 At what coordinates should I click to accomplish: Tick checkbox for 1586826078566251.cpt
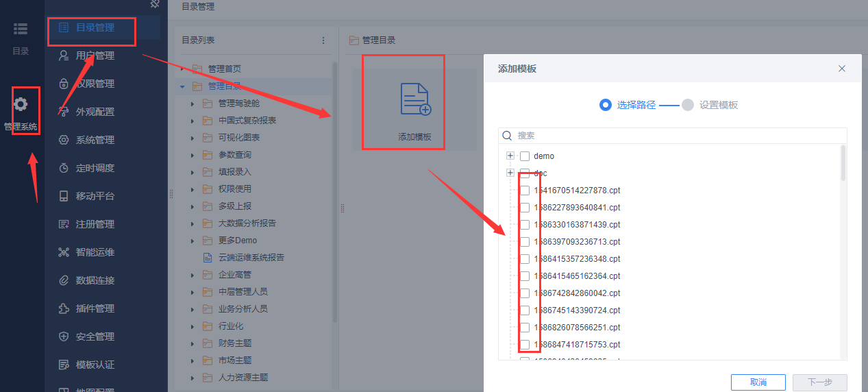pyautogui.click(x=525, y=328)
